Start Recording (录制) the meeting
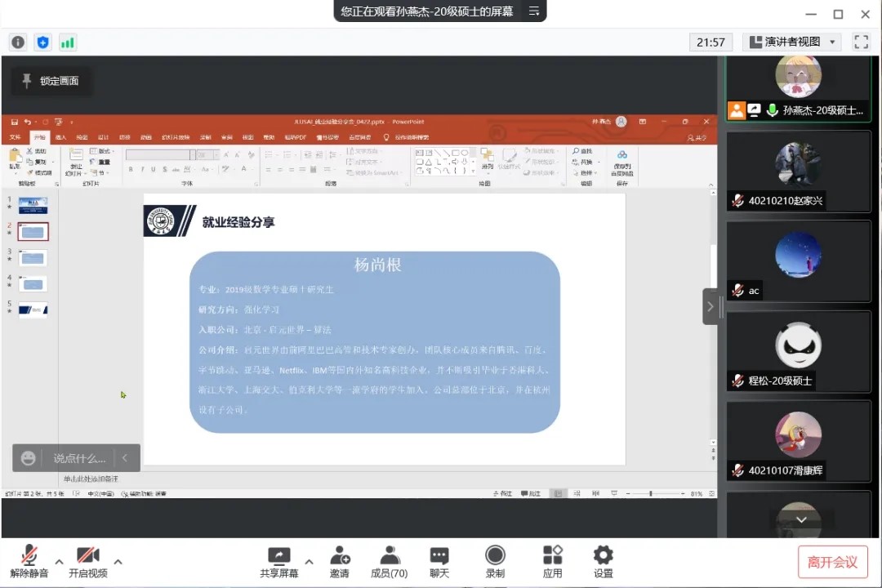 495,560
